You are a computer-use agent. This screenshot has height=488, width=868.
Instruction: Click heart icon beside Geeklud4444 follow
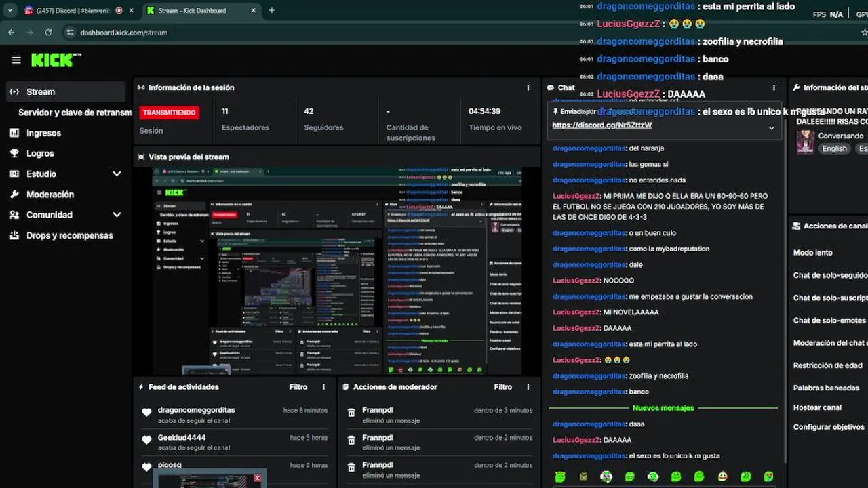coord(146,440)
